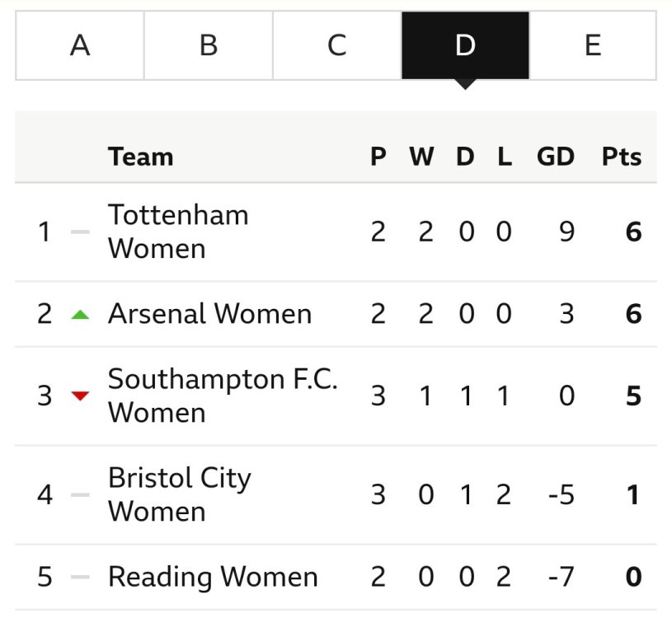Click the Pts column header
672x618 pixels.
point(621,157)
